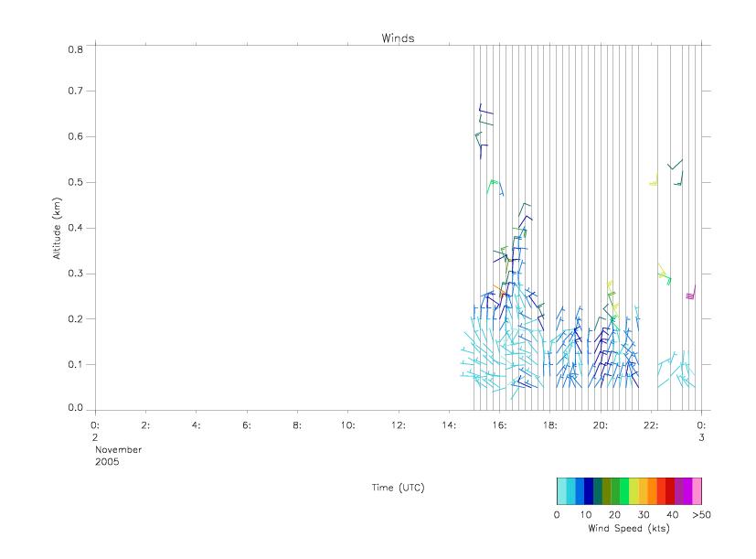Viewport: 756px width, 559px height.
Task: Click the '2:' time tick label
Action: point(145,425)
